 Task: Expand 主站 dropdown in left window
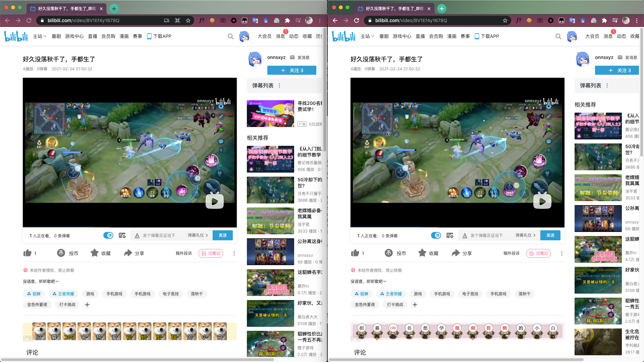[x=40, y=36]
